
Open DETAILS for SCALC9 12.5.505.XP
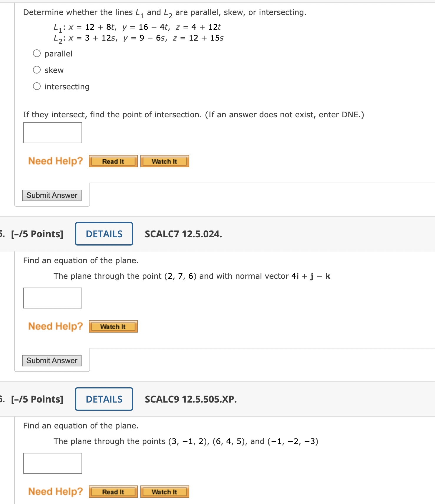104,399
